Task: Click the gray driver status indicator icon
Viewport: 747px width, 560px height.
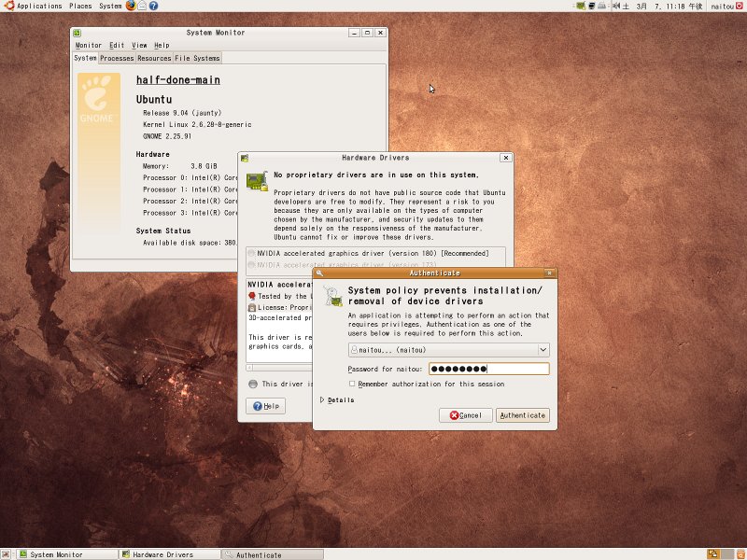Action: pos(253,384)
